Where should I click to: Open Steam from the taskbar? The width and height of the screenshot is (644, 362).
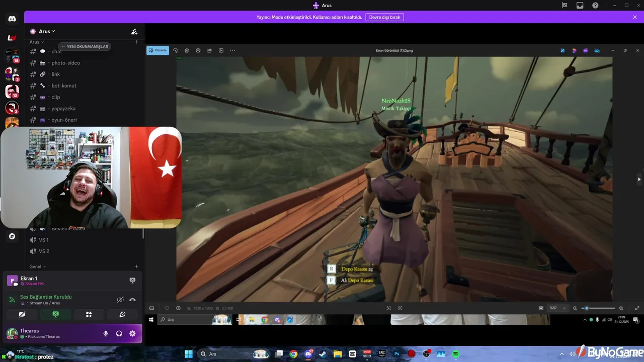click(323, 354)
